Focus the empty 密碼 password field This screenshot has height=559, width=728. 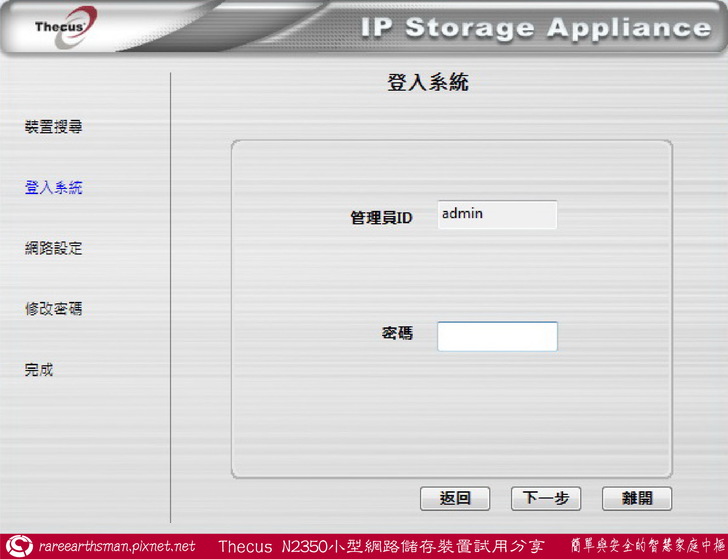(x=497, y=336)
